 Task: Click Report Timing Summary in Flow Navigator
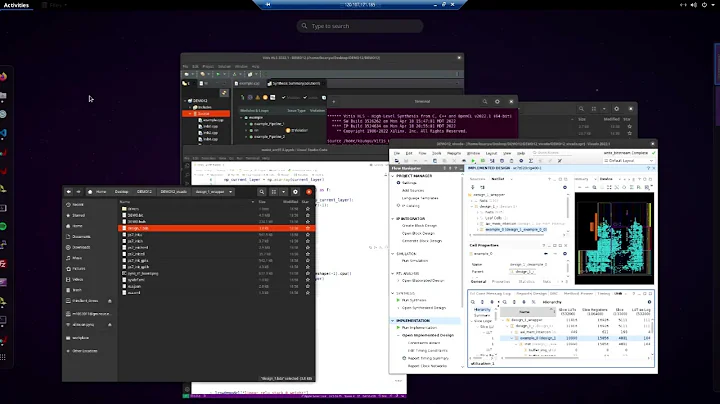[428, 358]
